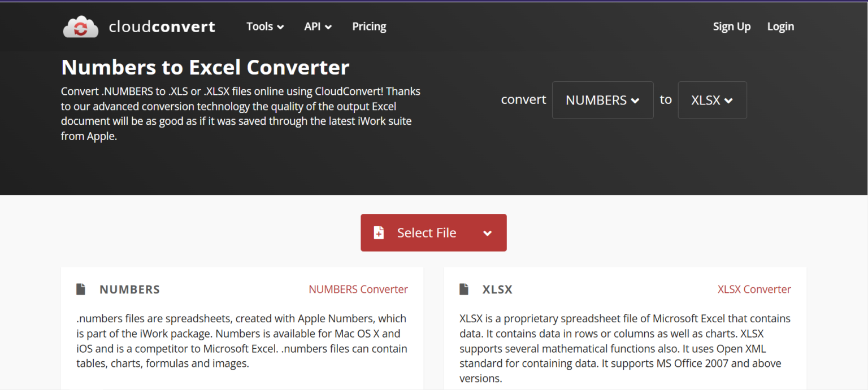Expand the API menu

(318, 27)
